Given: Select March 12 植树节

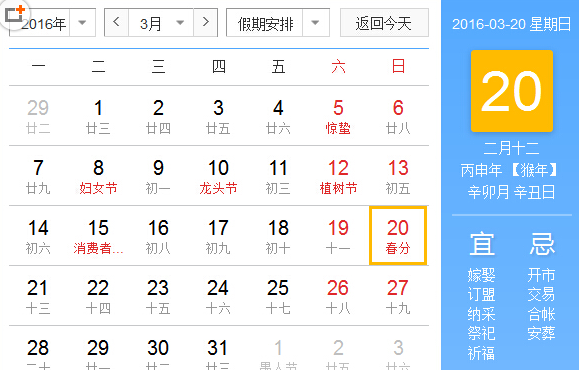Looking at the screenshot, I should [x=338, y=177].
